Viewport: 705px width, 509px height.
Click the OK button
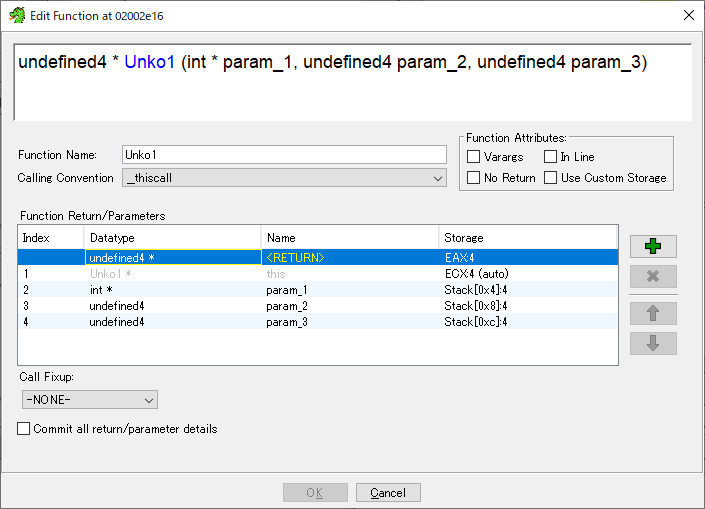[315, 493]
